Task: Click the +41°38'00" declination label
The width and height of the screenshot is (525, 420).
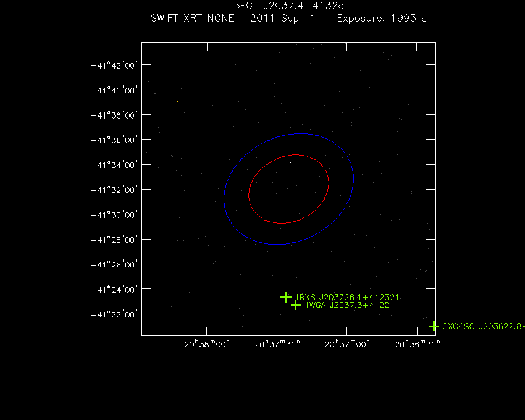Action: (115, 115)
